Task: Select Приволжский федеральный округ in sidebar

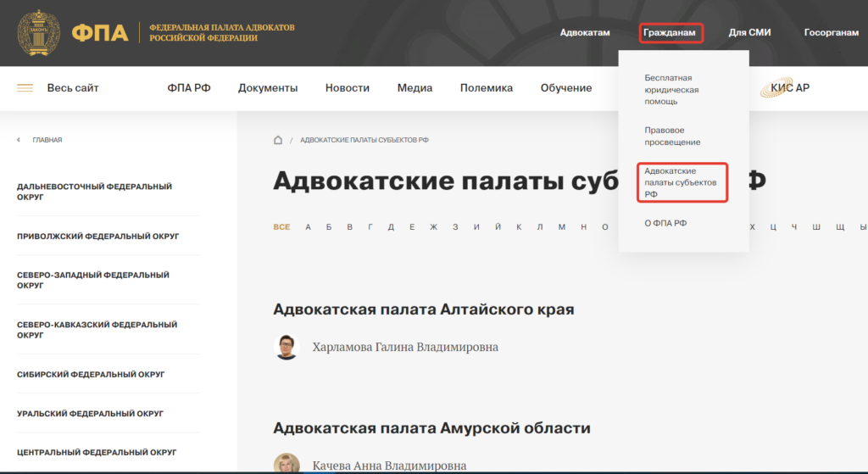Action: 98,237
